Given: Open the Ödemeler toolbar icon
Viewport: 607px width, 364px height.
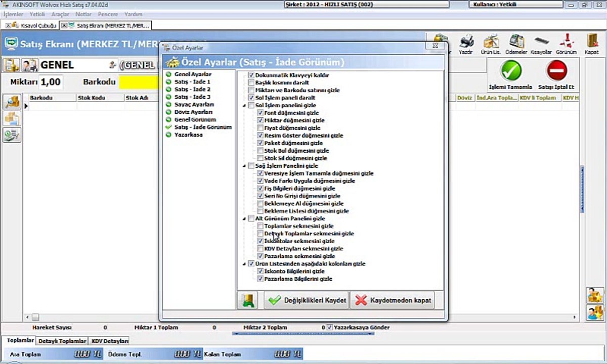Looking at the screenshot, I should pos(516,44).
